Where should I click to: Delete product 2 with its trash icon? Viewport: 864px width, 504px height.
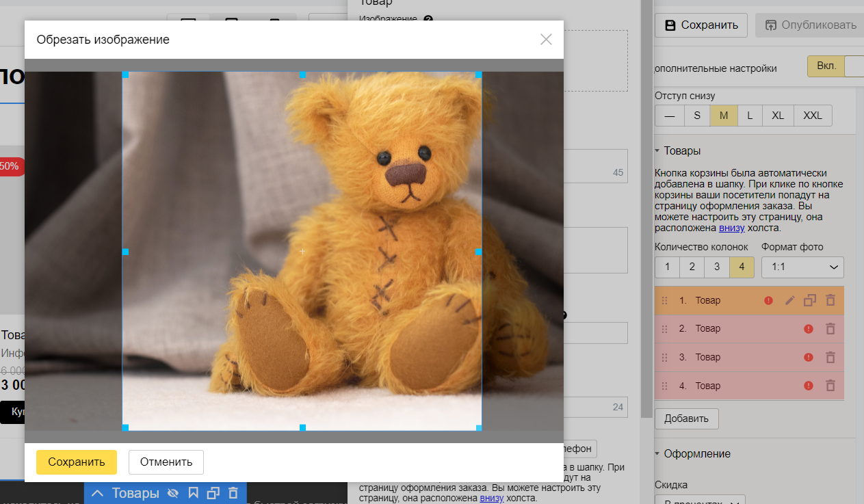click(x=830, y=329)
